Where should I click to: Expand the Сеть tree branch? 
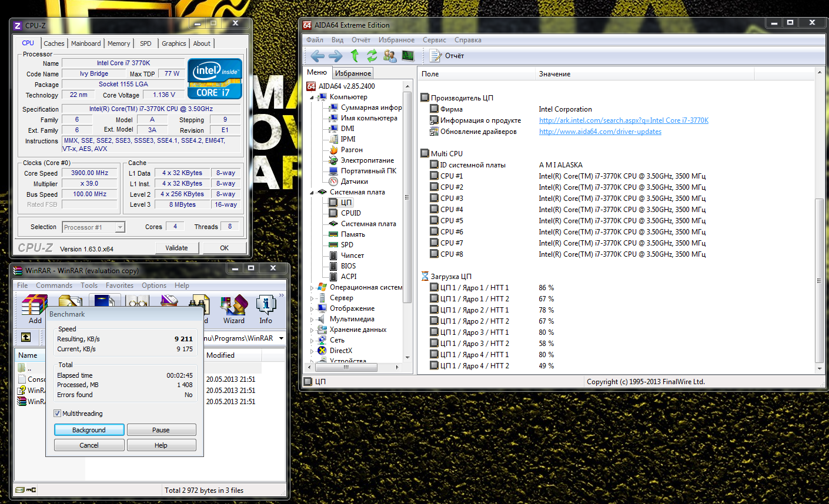(312, 341)
